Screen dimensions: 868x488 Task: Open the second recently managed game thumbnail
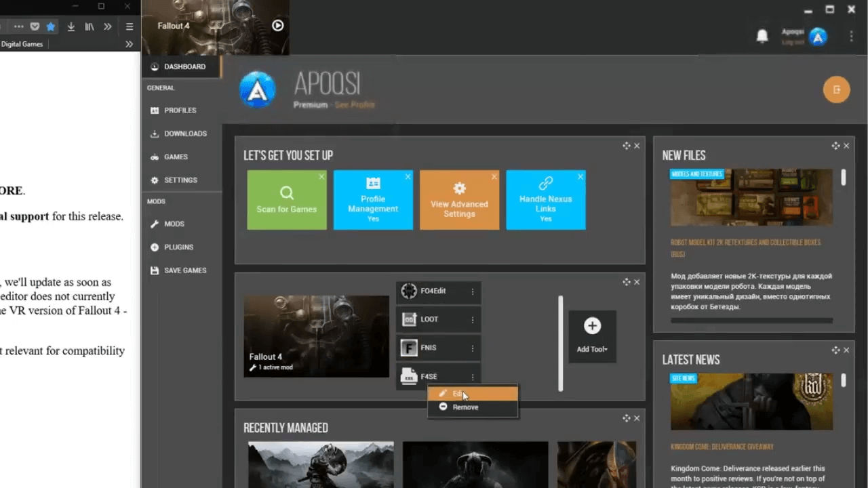[475, 465]
